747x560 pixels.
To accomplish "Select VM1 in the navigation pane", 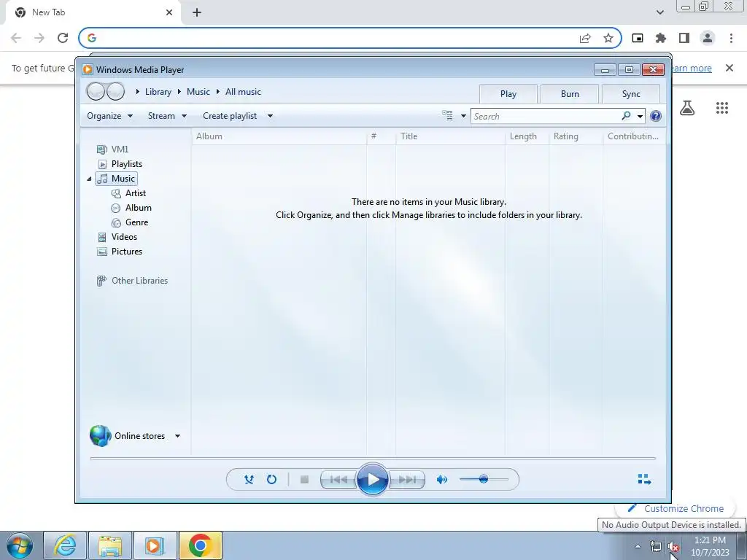I will point(120,149).
